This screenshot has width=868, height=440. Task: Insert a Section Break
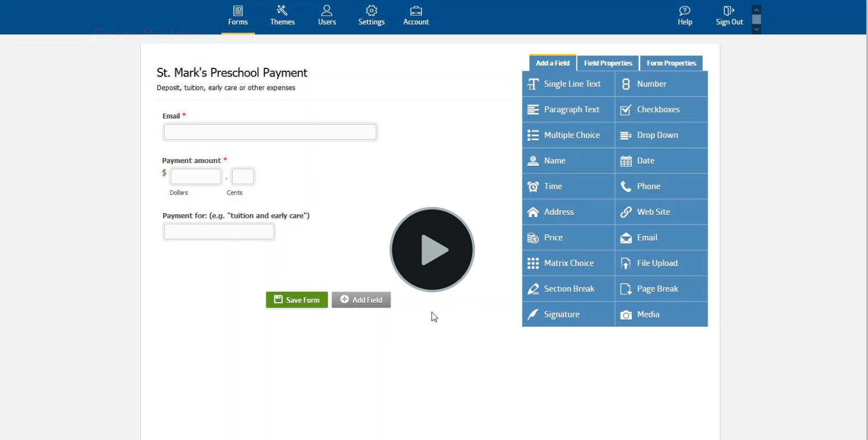coord(569,289)
